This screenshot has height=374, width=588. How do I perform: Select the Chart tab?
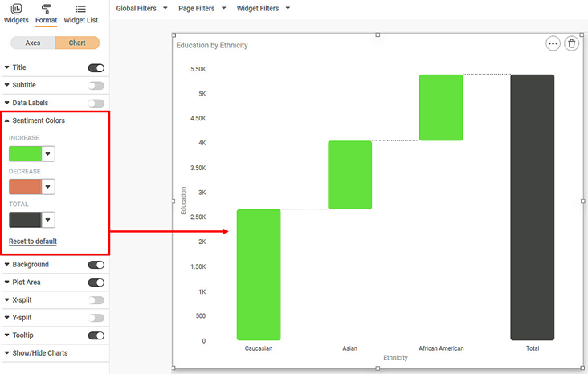click(77, 43)
